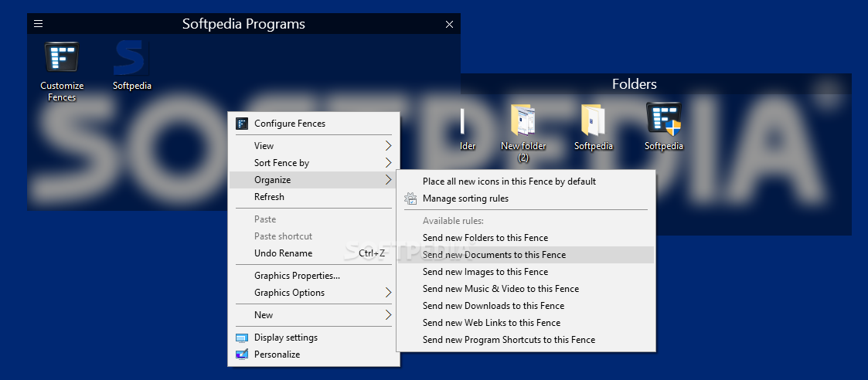Screen dimensions: 868x380
Task: Open Manage sorting rules
Action: (x=526, y=198)
